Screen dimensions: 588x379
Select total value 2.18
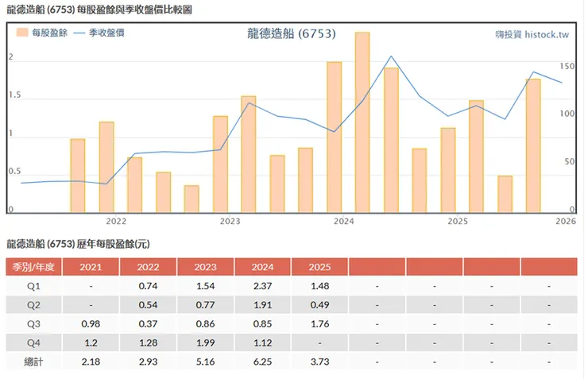pyautogui.click(x=91, y=362)
